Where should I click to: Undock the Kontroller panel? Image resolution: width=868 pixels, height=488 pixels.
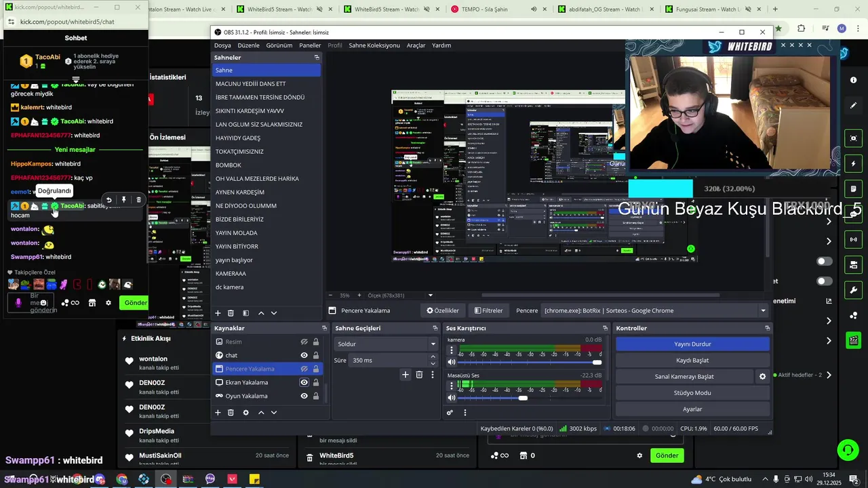pos(767,328)
